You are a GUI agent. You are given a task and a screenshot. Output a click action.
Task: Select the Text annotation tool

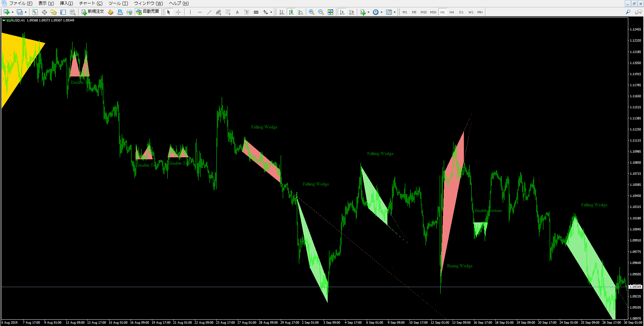pos(237,12)
